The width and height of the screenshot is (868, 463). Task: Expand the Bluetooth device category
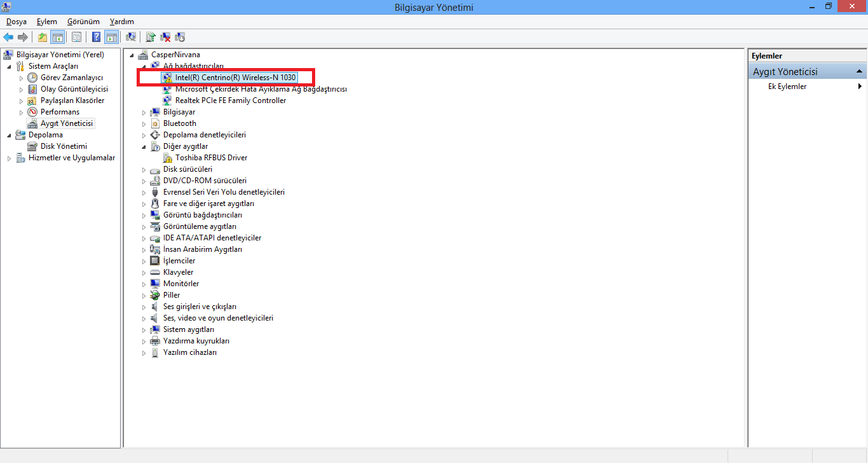pyautogui.click(x=144, y=123)
